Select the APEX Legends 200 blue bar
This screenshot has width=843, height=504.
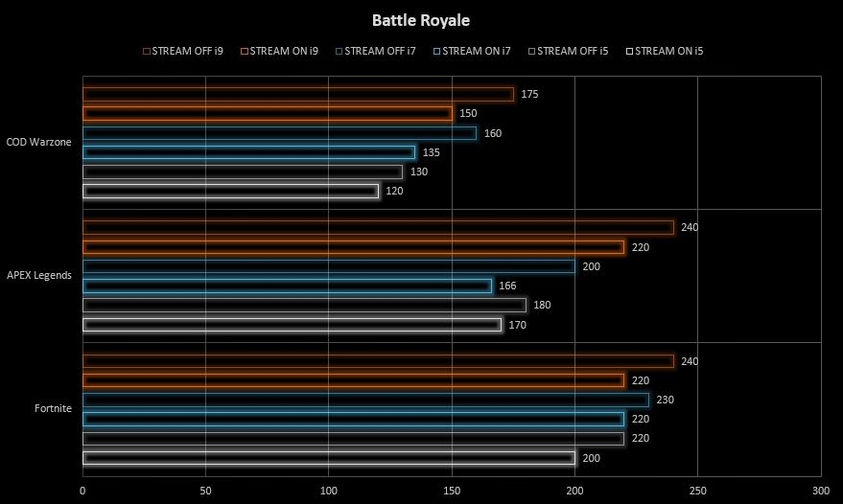click(328, 266)
